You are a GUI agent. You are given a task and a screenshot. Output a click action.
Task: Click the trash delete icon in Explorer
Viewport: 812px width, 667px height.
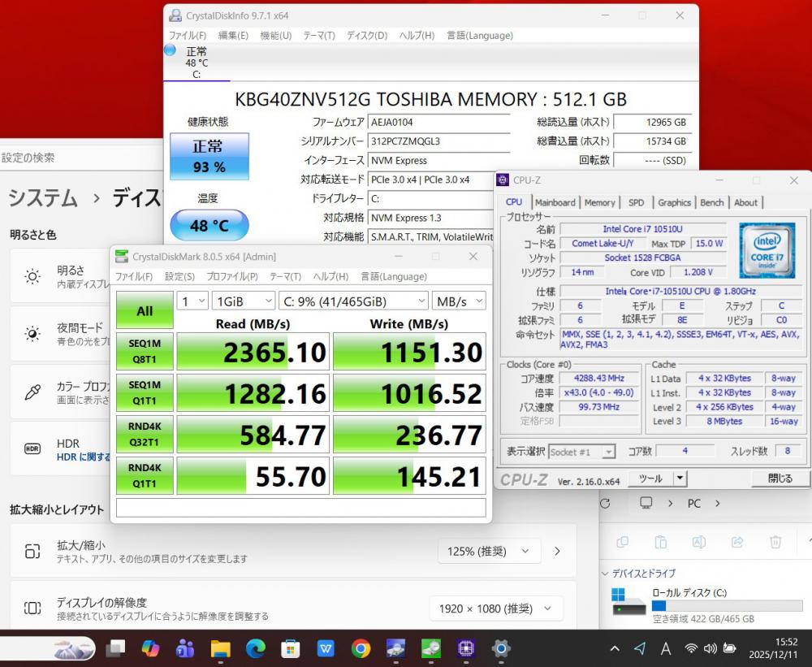(x=775, y=542)
